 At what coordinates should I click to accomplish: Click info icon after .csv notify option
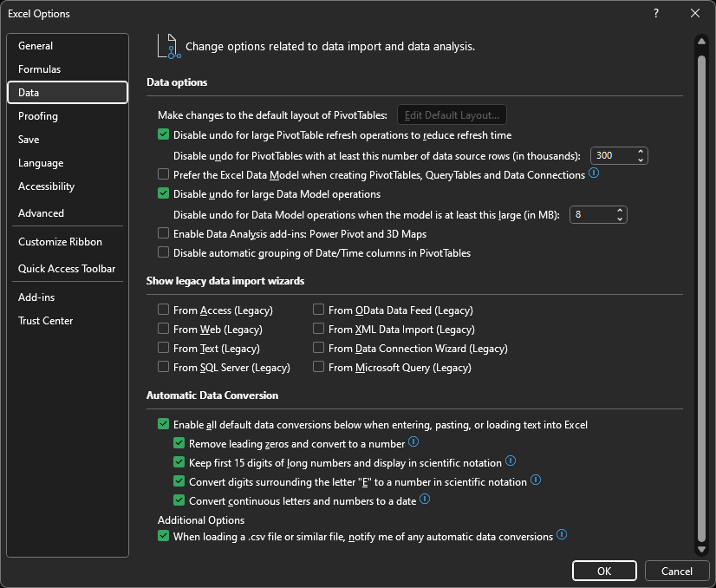(562, 534)
